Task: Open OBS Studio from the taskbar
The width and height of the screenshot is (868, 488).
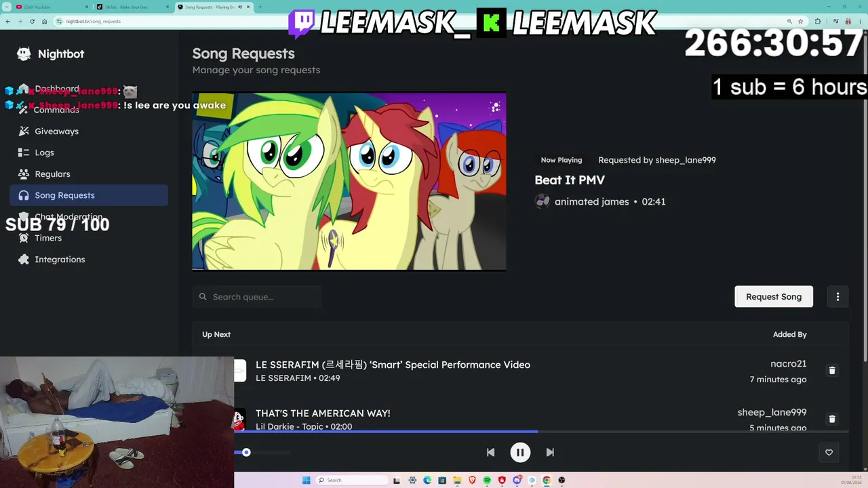Action: (561, 480)
